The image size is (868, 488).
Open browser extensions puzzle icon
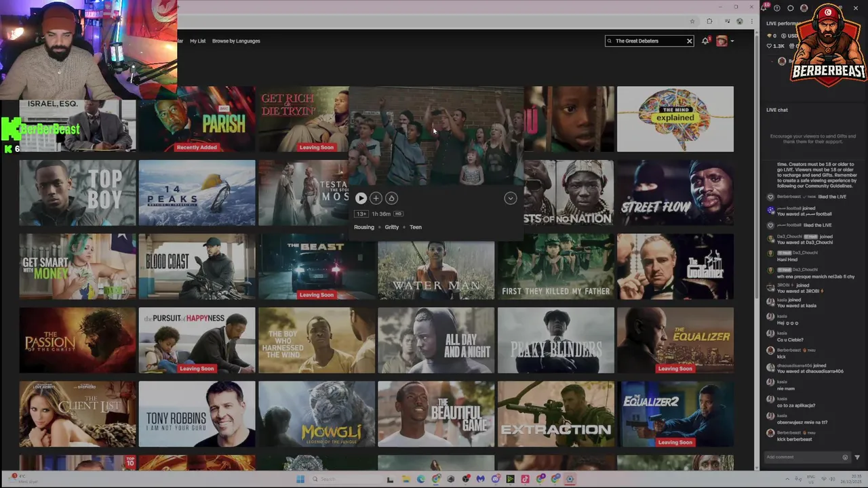(709, 22)
